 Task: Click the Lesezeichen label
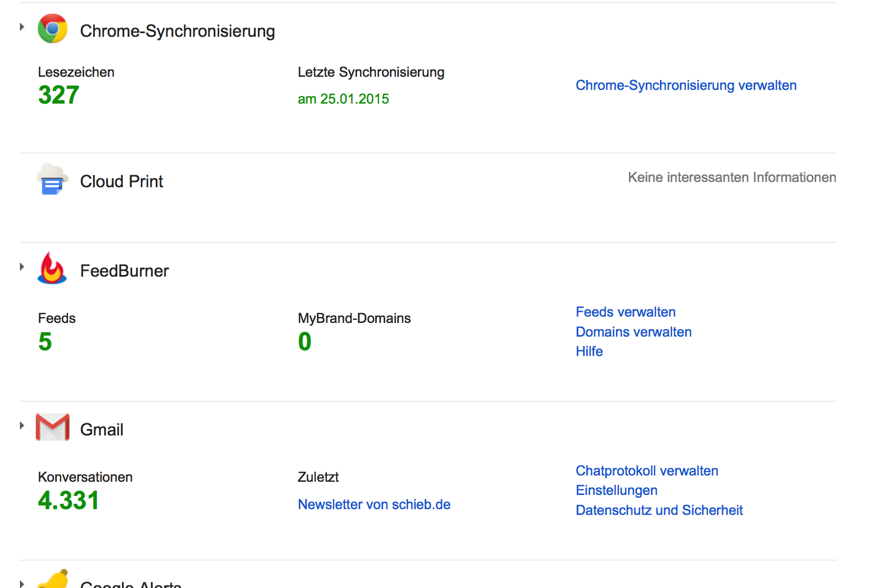click(x=76, y=72)
